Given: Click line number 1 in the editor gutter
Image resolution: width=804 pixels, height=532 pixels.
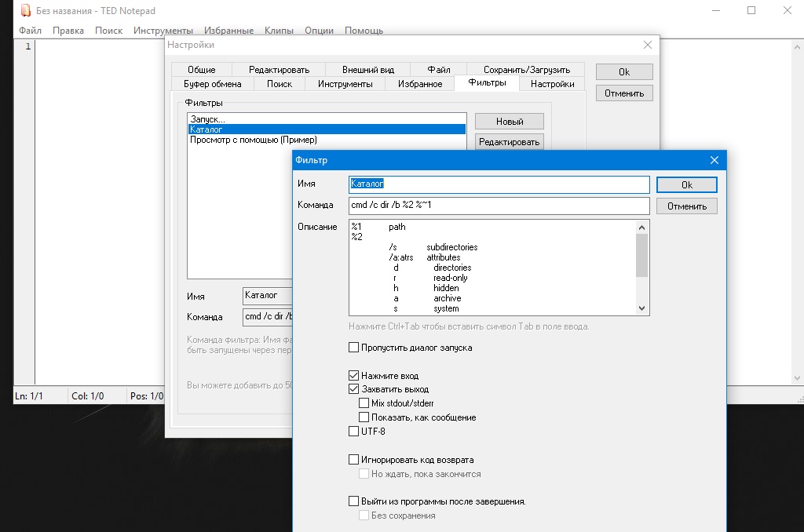Looking at the screenshot, I should coord(27,46).
